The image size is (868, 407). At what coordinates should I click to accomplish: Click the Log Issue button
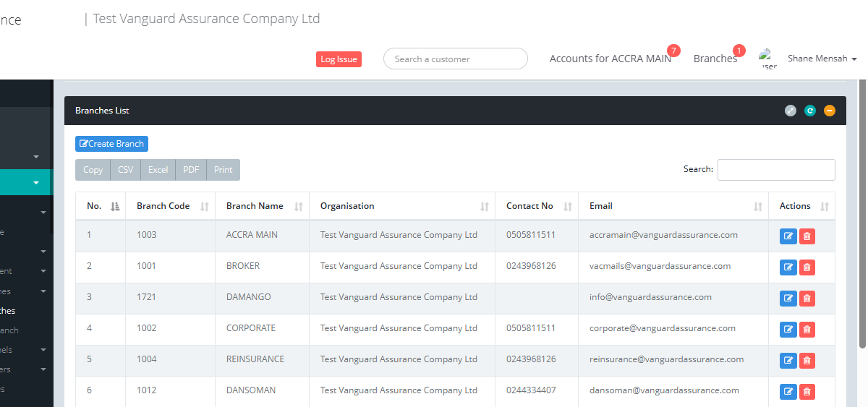coord(339,59)
